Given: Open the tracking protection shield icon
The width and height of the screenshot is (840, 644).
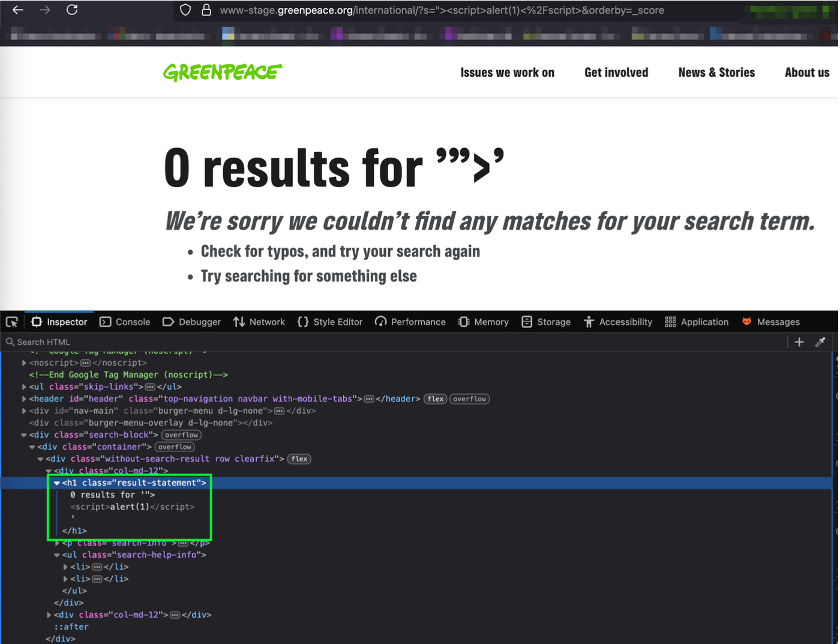Looking at the screenshot, I should [185, 10].
